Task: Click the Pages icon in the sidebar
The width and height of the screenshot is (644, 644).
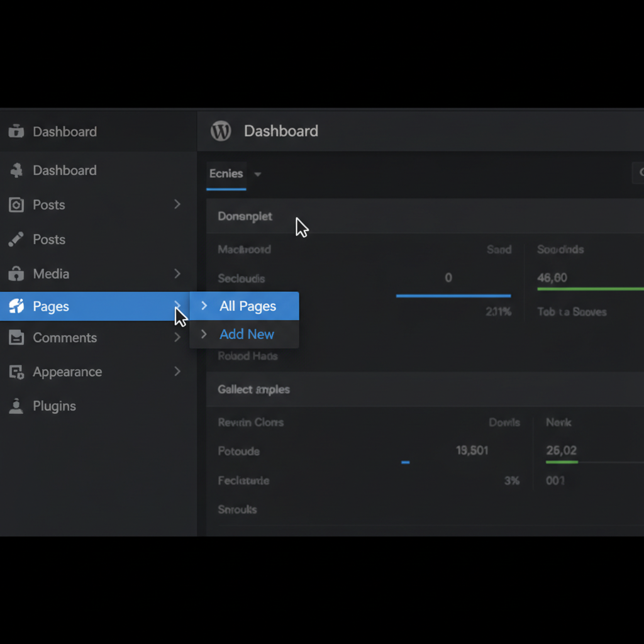Action: click(x=16, y=306)
